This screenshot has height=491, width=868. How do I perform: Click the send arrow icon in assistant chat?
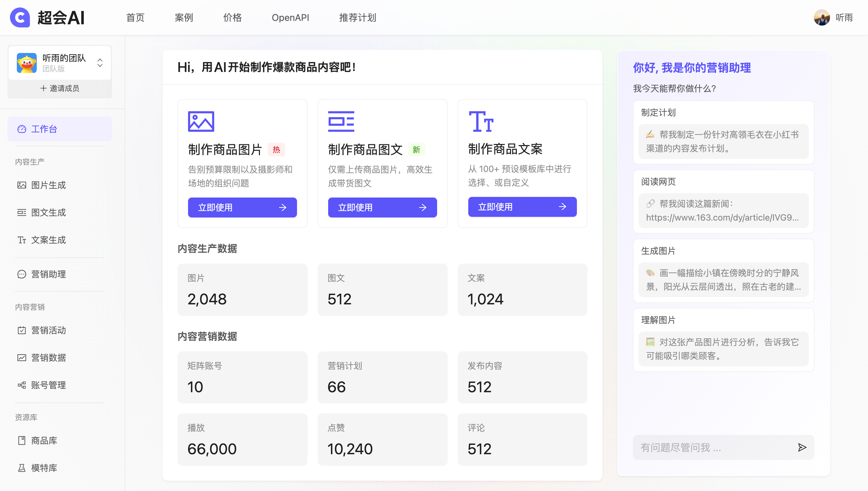(x=802, y=447)
